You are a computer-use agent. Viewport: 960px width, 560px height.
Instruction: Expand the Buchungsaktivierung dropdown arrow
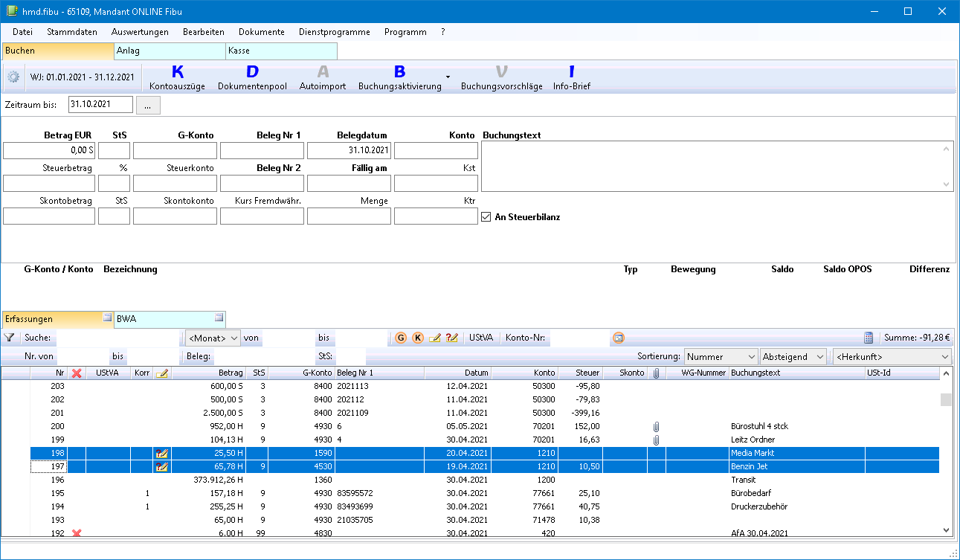coord(448,77)
